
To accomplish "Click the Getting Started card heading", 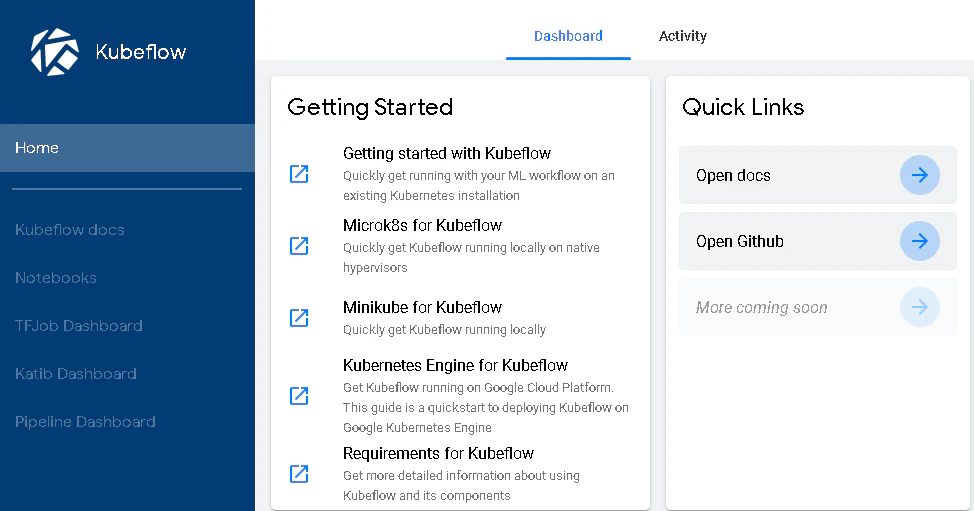I will pos(370,107).
